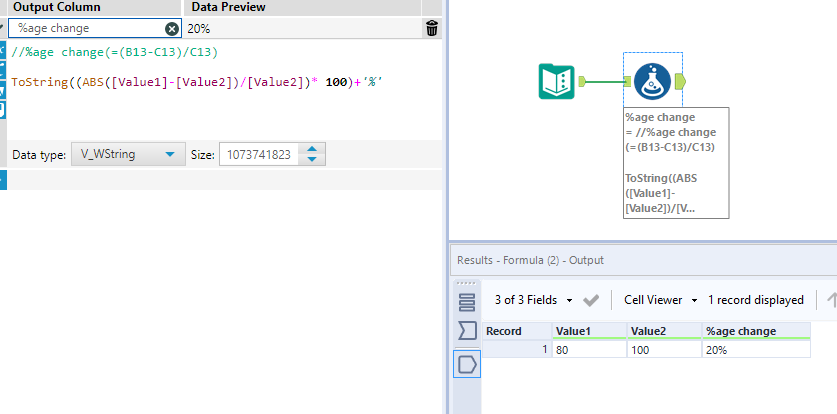Click the Data type label
Screen dimensions: 837x414
point(39,155)
